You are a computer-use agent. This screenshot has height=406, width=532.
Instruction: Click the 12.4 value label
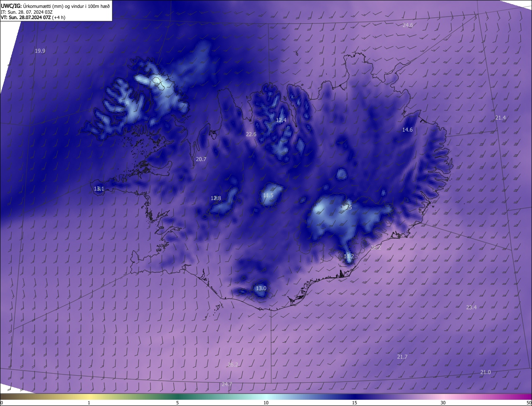[281, 120]
